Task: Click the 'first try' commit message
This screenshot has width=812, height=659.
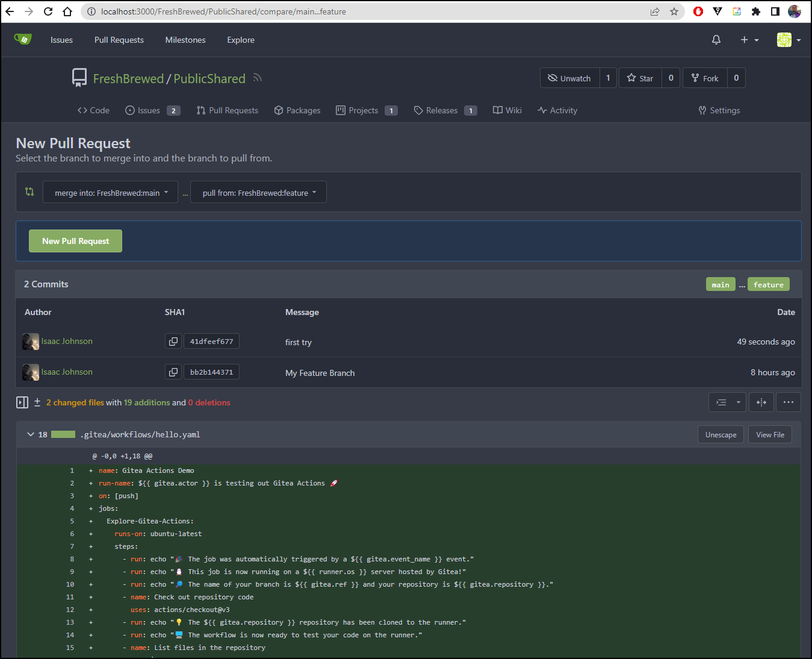Action: click(299, 342)
